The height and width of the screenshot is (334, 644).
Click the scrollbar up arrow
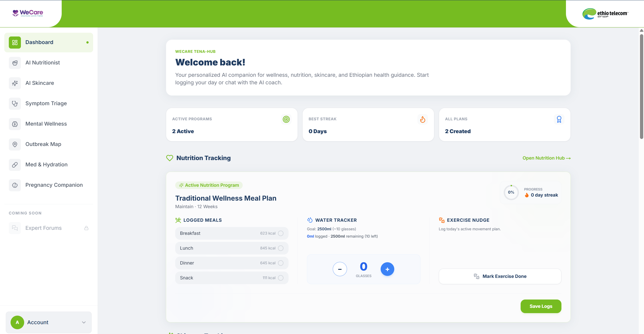pyautogui.click(x=641, y=30)
